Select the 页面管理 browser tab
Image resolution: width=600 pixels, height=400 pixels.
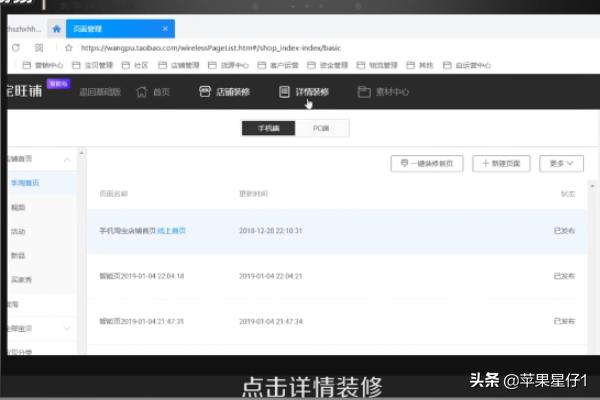coord(85,28)
